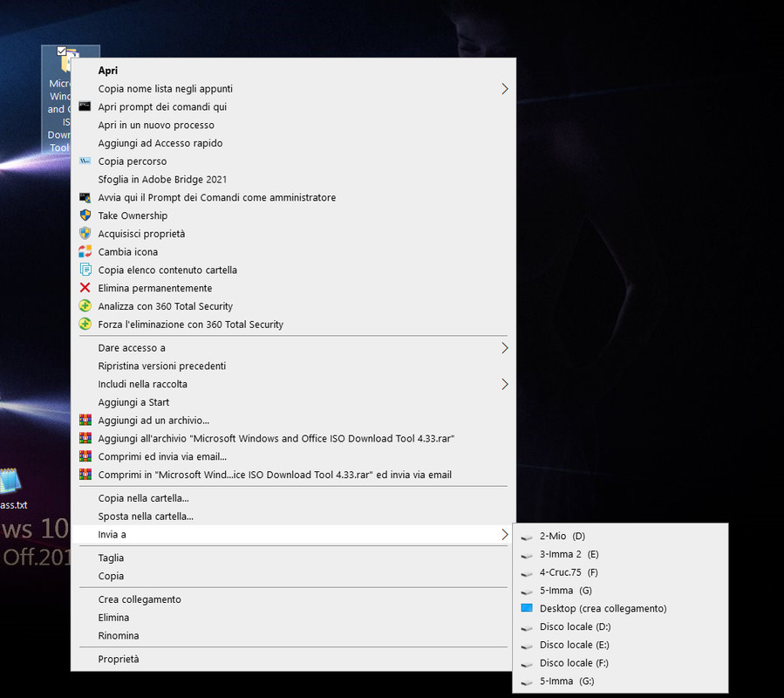Click the Cambia icona label

pyautogui.click(x=127, y=251)
